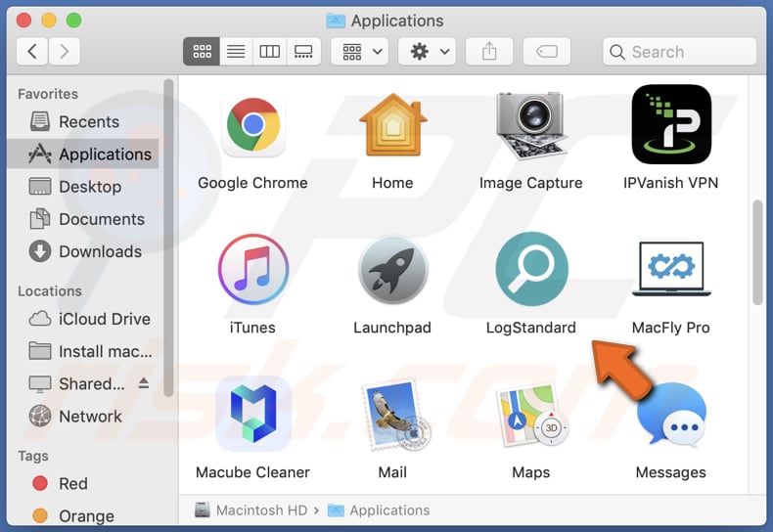Image resolution: width=773 pixels, height=532 pixels.
Task: Select the LogStandard magnifier icon
Action: click(531, 270)
